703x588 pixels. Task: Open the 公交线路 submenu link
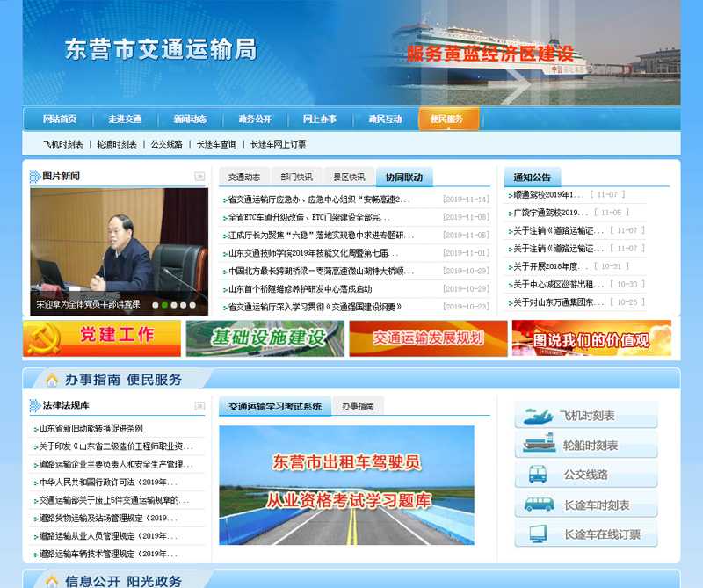tap(167, 144)
